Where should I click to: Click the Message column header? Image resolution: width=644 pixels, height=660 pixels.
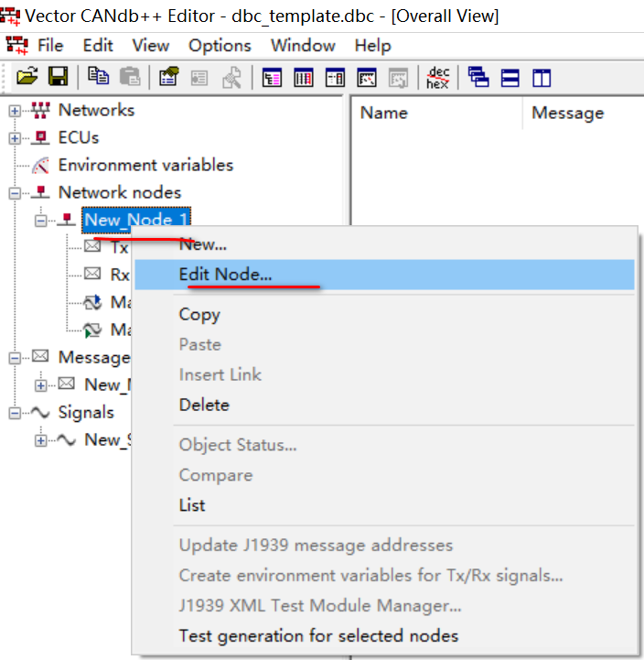(585, 113)
